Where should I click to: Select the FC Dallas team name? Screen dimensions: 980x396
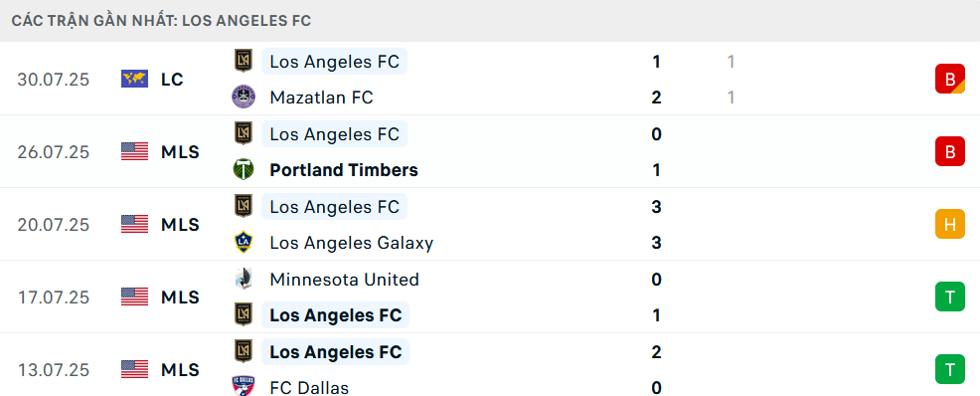(x=309, y=388)
